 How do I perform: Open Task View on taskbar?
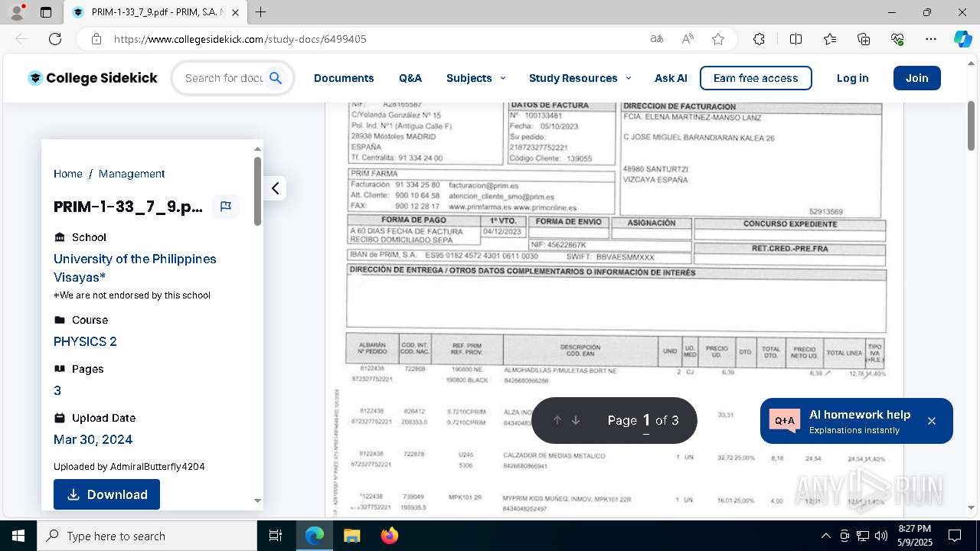click(x=276, y=536)
